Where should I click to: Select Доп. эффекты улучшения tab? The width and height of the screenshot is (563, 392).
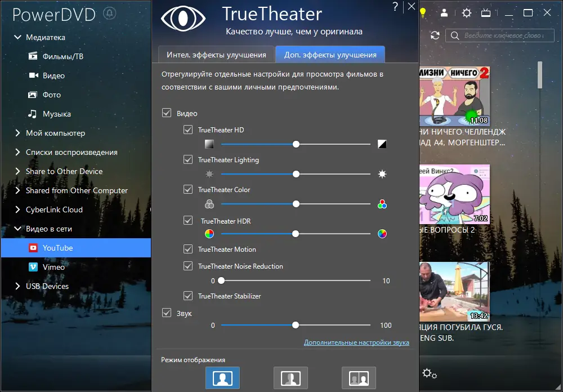coord(330,55)
